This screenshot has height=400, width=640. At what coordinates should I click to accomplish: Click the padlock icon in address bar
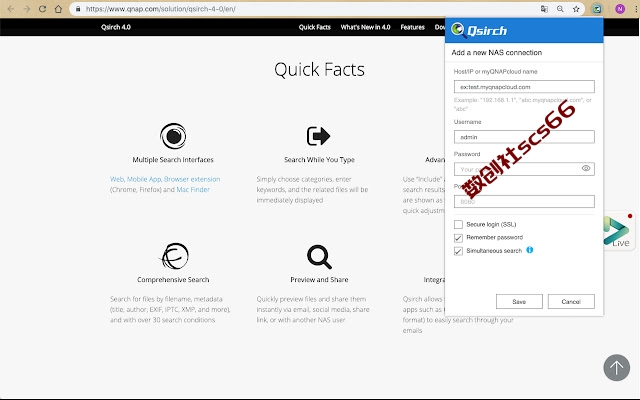(x=78, y=9)
